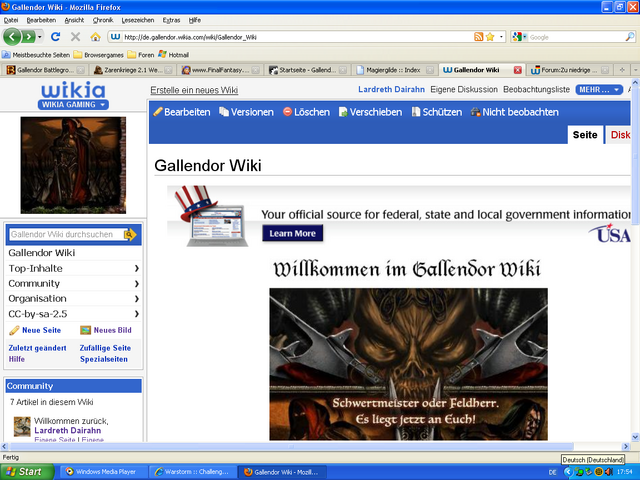This screenshot has height=480, width=640.
Task: Open the Chronik menu
Action: pyautogui.click(x=103, y=20)
